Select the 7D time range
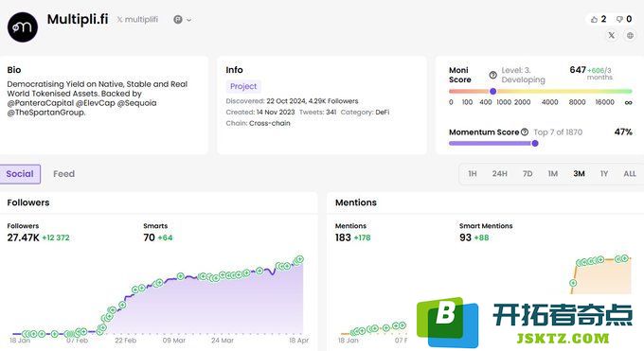Viewport: 644px width, 351px height. (x=528, y=174)
